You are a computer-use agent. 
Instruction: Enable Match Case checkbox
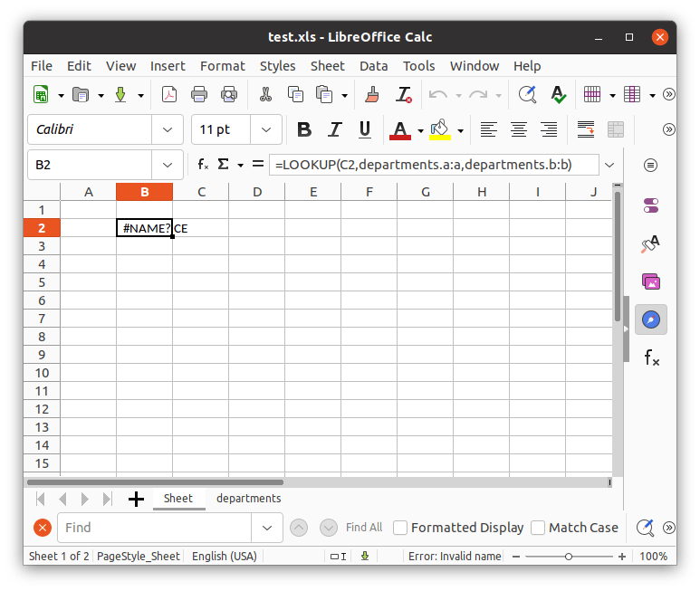538,528
